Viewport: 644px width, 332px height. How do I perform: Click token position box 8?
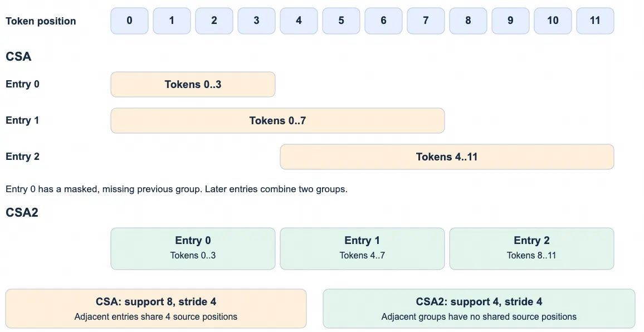tap(468, 21)
